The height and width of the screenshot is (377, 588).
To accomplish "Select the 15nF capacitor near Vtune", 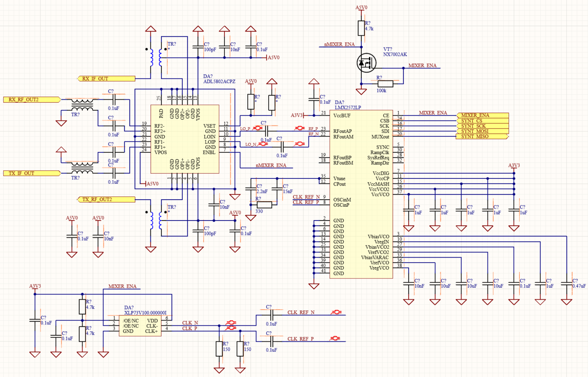I will pyautogui.click(x=277, y=189).
